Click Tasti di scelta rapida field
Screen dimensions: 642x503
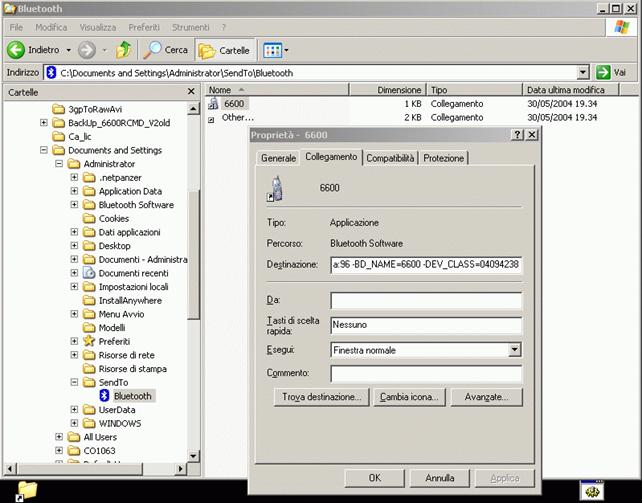point(426,325)
